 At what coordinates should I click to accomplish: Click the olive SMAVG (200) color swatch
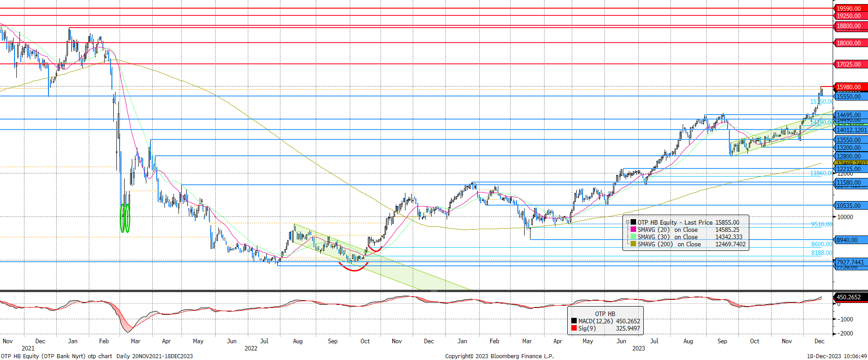[633, 244]
